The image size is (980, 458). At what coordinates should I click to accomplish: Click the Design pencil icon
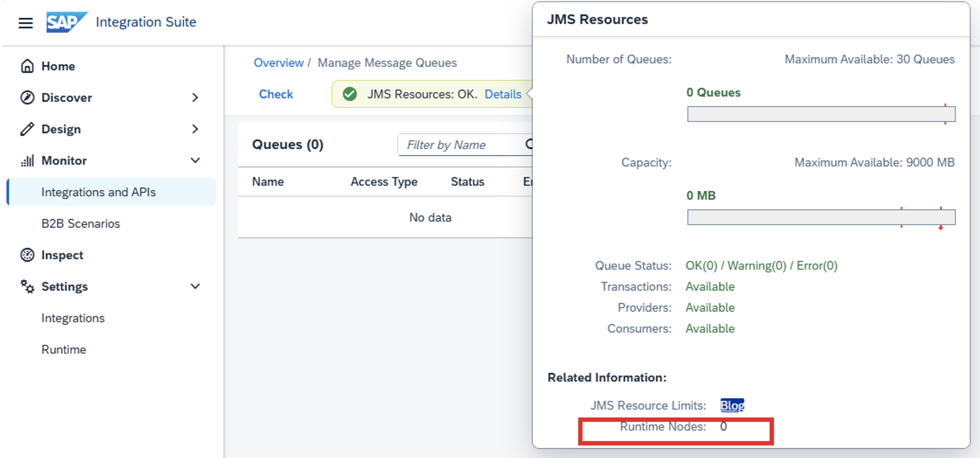(27, 129)
